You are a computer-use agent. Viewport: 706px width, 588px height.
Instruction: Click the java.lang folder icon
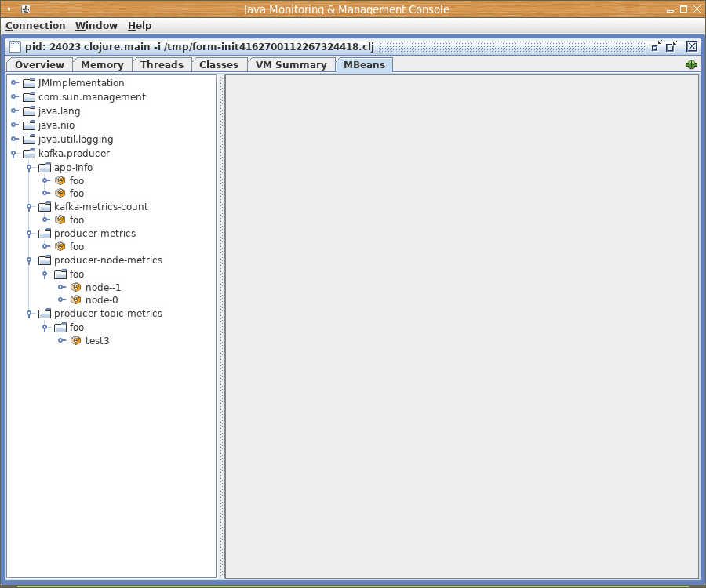(29, 111)
